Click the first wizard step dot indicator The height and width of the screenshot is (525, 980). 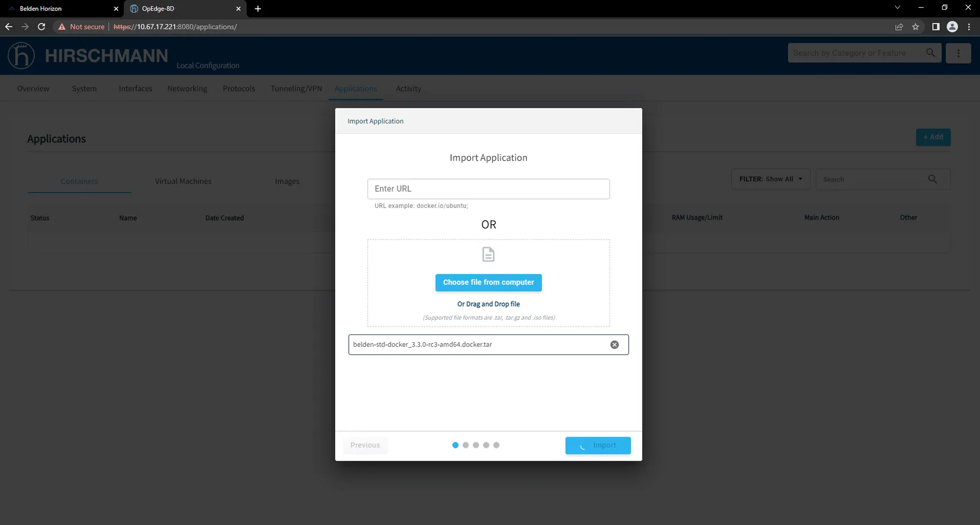tap(455, 445)
